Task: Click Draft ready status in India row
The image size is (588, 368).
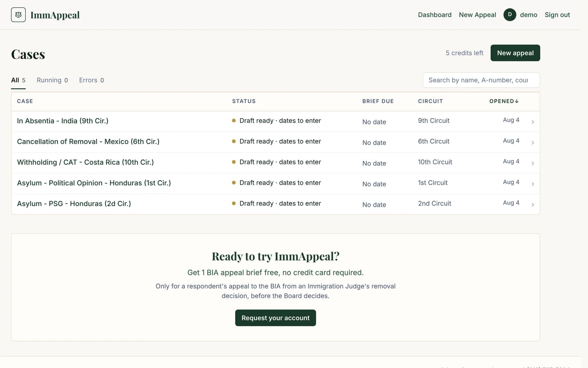Action: 276,121
